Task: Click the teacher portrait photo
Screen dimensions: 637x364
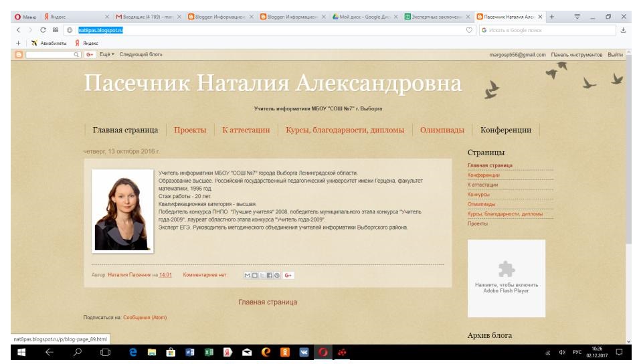Action: point(122,211)
